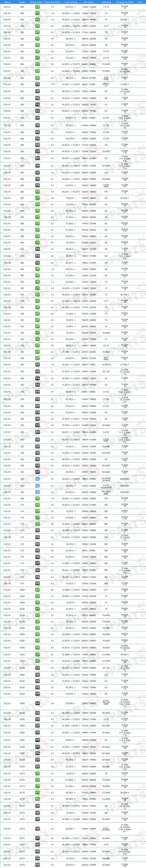The height and width of the screenshot is (868, 146).
Task: Click the Nadwozie column header
Action: (106, 2)
